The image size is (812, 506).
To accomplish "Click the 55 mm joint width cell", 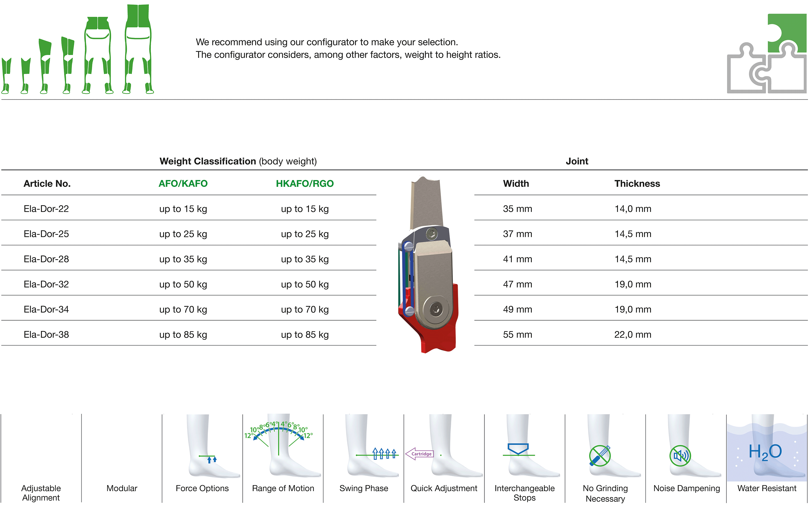I will (x=518, y=335).
